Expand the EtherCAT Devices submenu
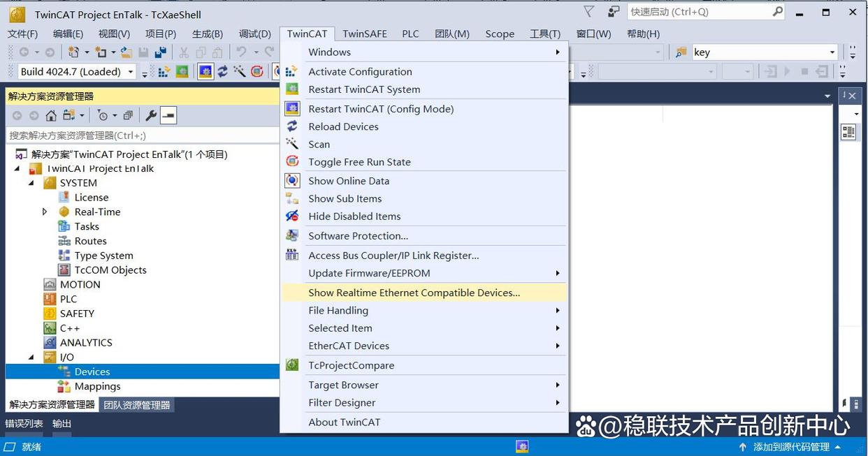The width and height of the screenshot is (868, 456). click(424, 346)
